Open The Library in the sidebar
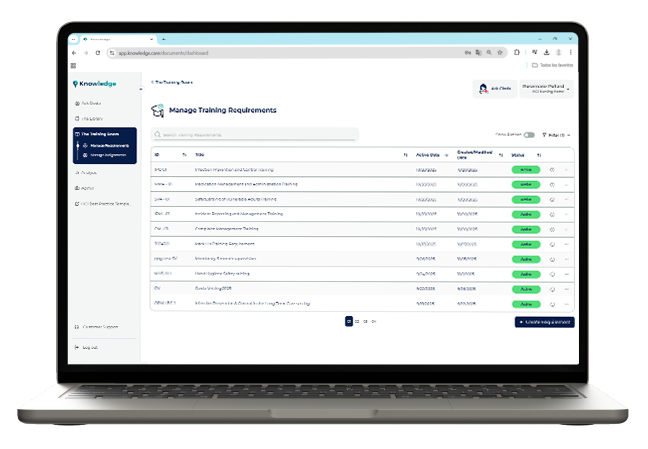 (93, 118)
